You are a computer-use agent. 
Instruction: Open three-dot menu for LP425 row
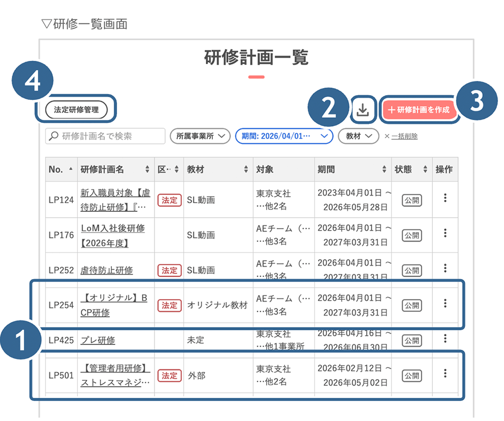[x=445, y=338]
